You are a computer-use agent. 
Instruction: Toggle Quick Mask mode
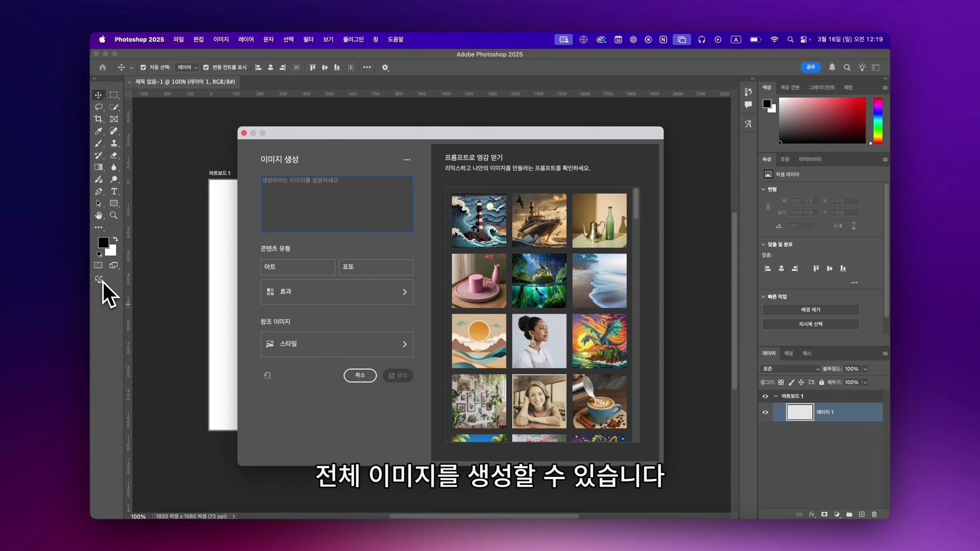click(x=98, y=265)
